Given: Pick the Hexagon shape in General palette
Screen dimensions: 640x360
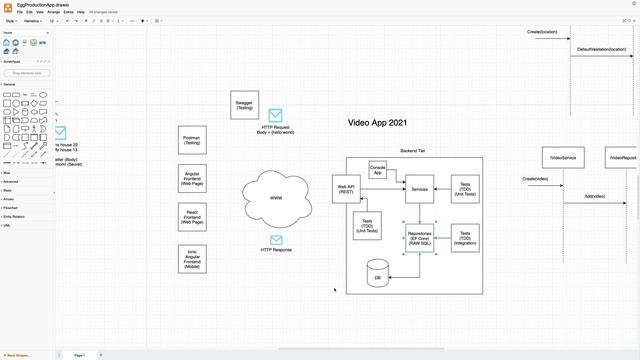Looking at the screenshot, I should click(x=7, y=112).
